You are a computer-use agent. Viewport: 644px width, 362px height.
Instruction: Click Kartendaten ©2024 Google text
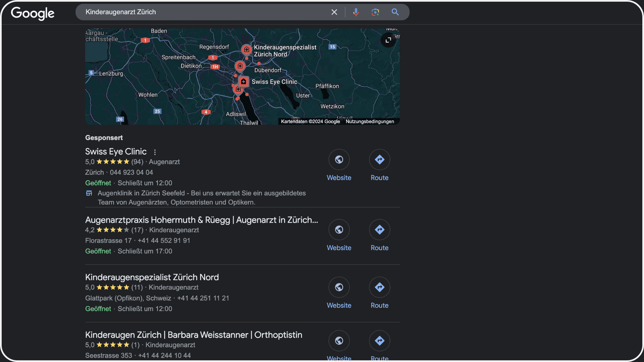tap(310, 121)
